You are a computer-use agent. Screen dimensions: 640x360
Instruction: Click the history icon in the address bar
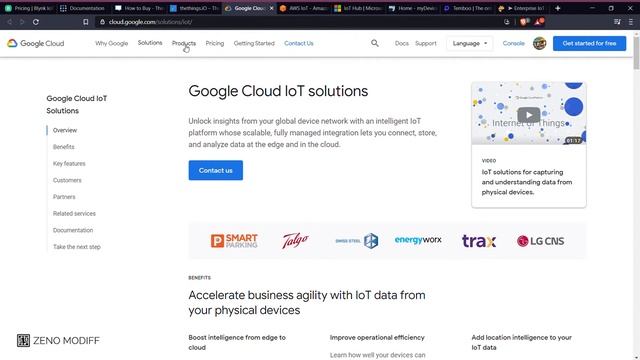[x=507, y=22]
